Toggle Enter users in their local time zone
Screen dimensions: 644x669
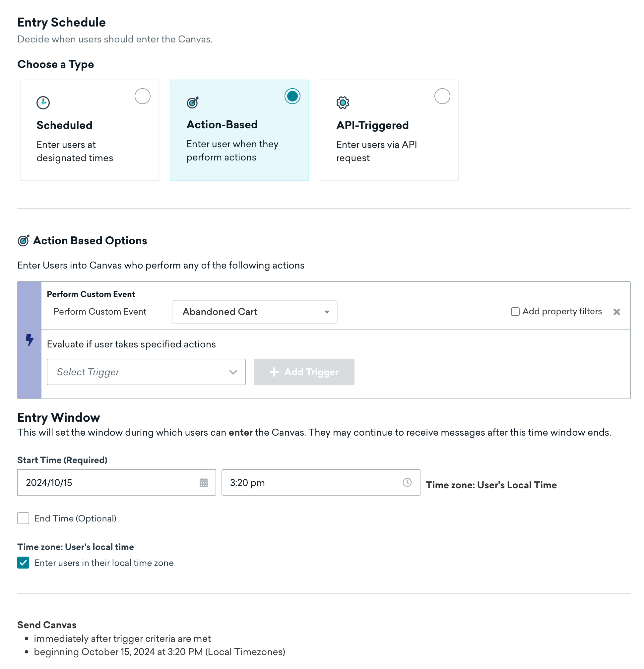click(x=23, y=563)
